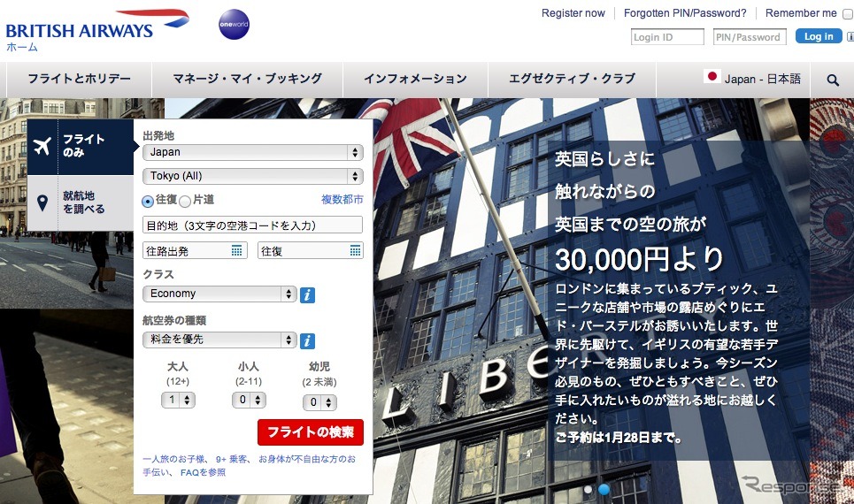Tick the Remember me checkbox
This screenshot has height=504, width=854.
848,14
